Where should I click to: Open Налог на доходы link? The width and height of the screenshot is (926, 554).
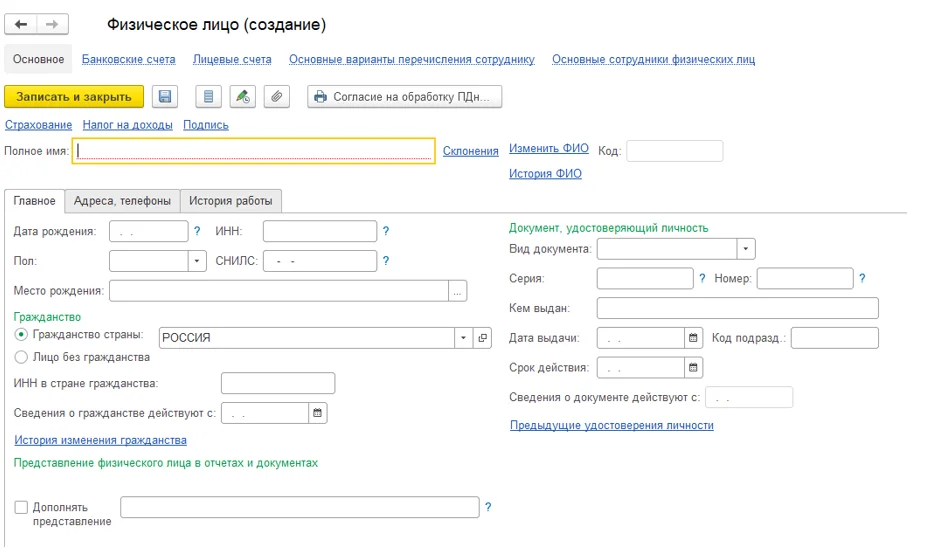click(x=128, y=125)
